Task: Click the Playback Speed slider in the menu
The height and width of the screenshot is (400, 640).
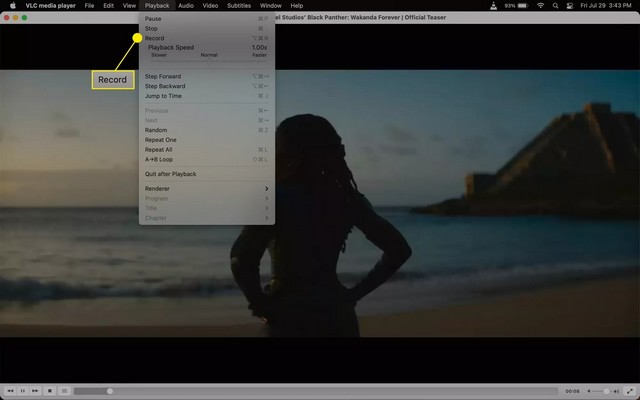Action: [207, 63]
